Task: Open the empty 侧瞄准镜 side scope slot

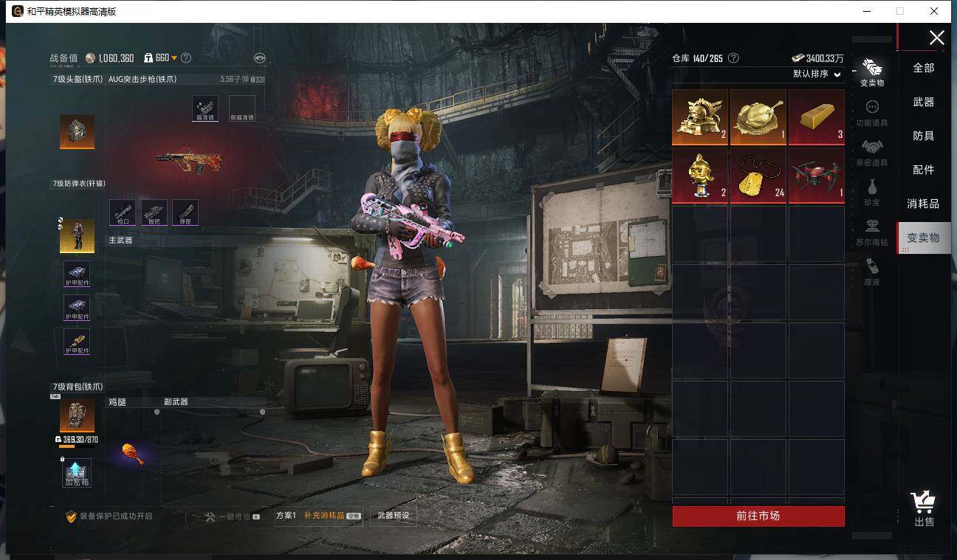Action: point(242,108)
